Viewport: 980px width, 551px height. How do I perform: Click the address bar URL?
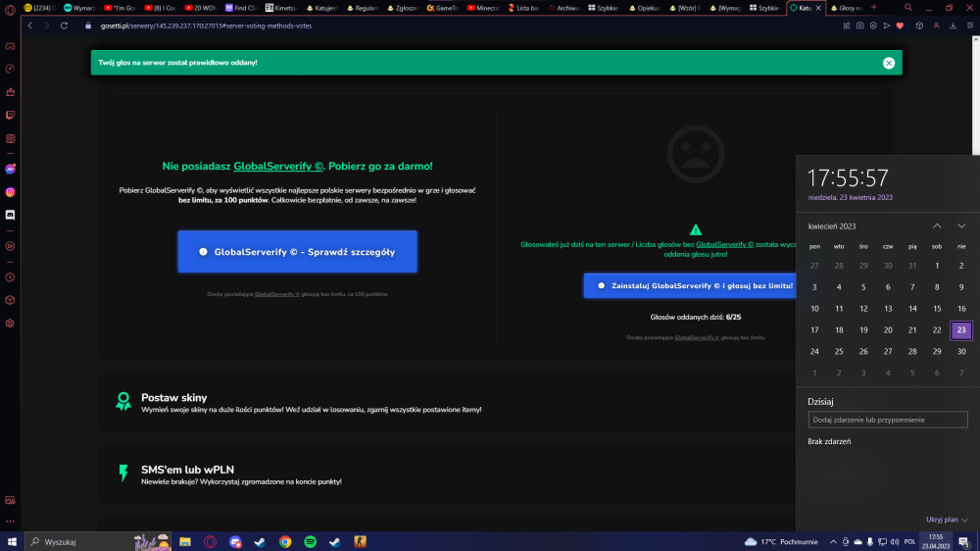click(x=206, y=25)
